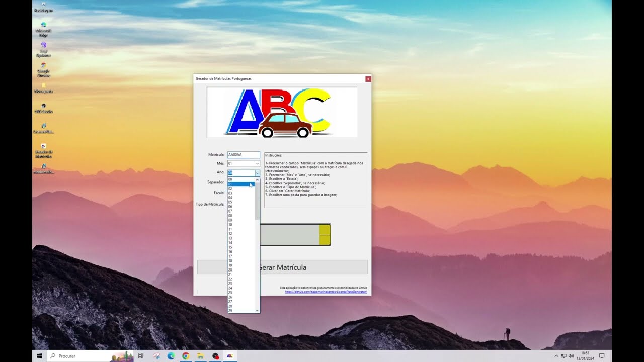Screen dimensions: 644x362
Task: Select 06 in the Ano list
Action: coord(242,207)
